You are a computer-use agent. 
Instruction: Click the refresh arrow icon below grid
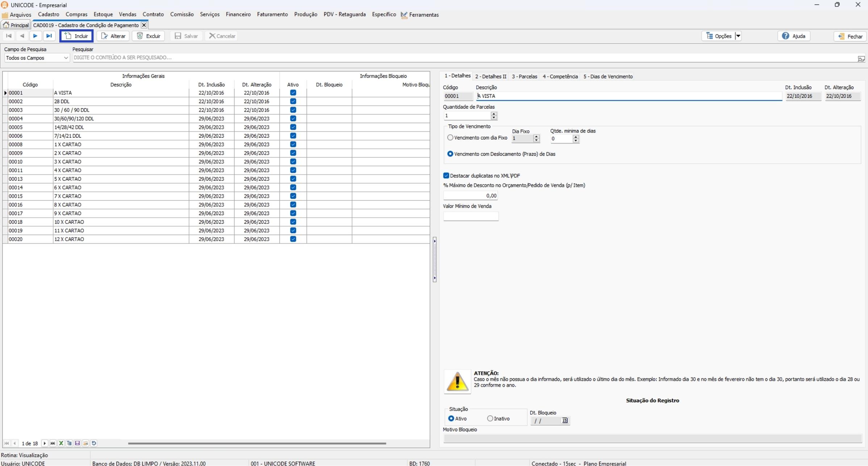(94, 443)
